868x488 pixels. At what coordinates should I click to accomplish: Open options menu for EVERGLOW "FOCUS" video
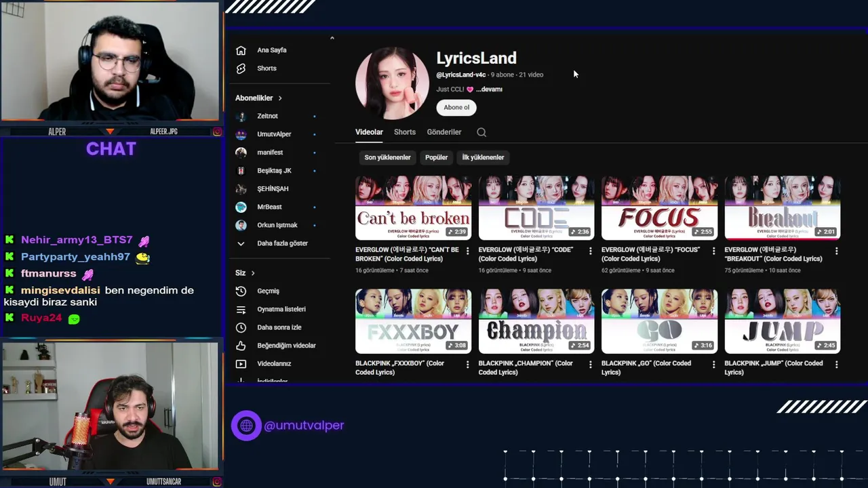tap(713, 251)
